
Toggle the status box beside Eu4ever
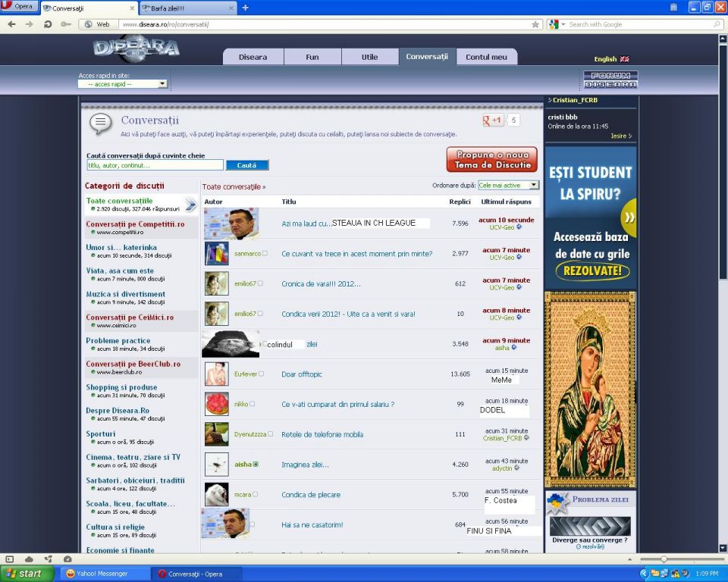point(261,374)
